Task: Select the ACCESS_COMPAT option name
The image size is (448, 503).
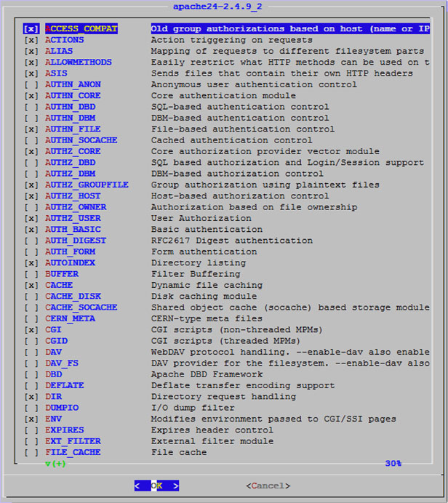Action: click(81, 29)
